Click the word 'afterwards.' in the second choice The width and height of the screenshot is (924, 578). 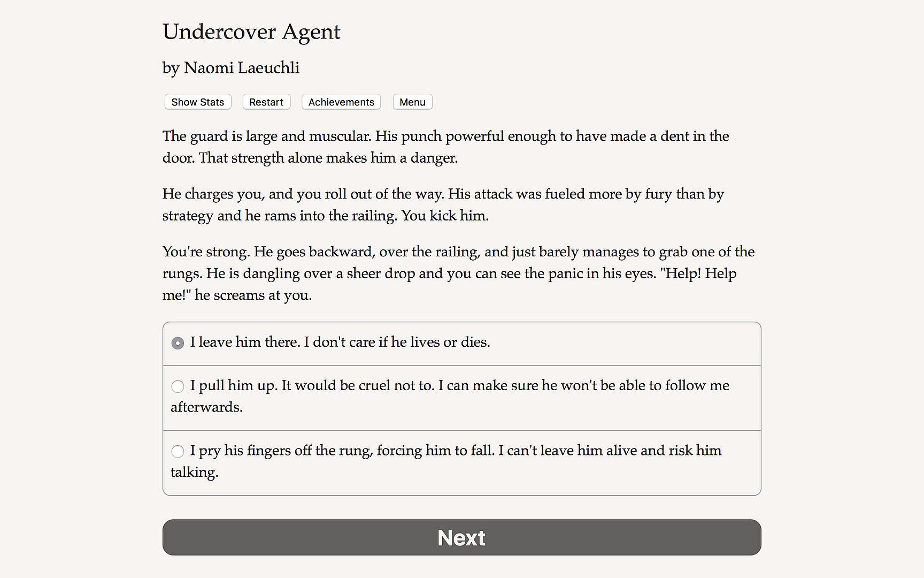tap(207, 407)
